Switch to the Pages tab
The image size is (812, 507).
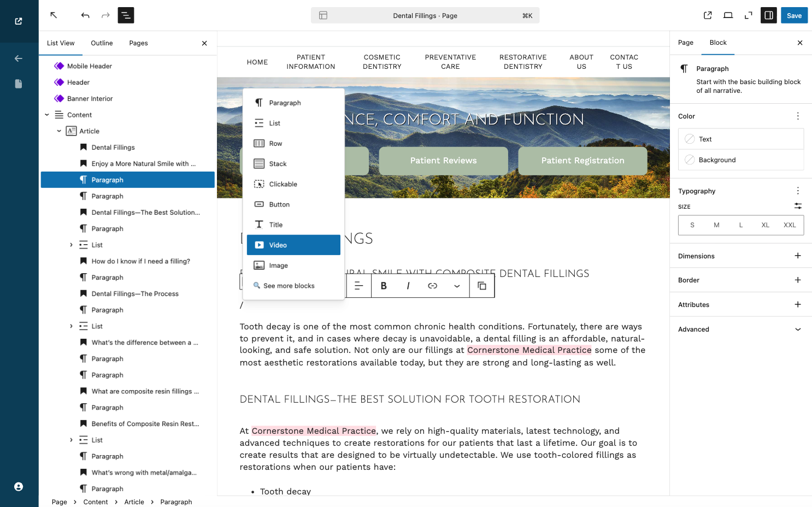(x=138, y=43)
